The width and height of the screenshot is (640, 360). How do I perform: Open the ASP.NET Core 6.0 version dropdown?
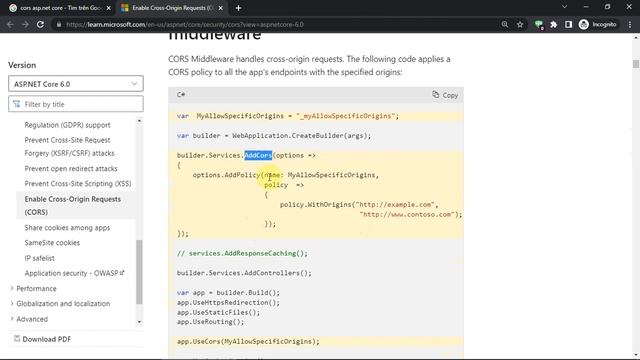point(76,84)
